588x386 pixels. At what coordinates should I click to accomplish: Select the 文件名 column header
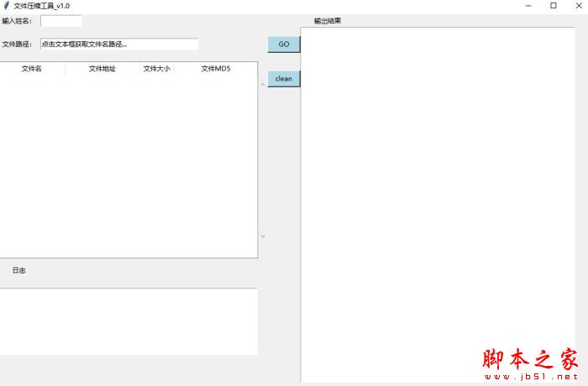pyautogui.click(x=32, y=69)
